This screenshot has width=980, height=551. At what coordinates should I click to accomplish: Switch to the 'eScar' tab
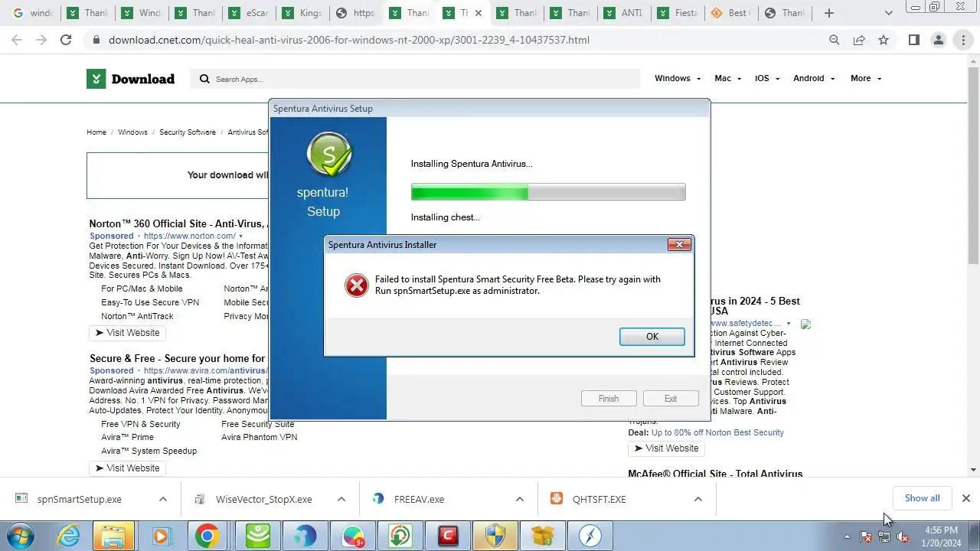coord(247,13)
